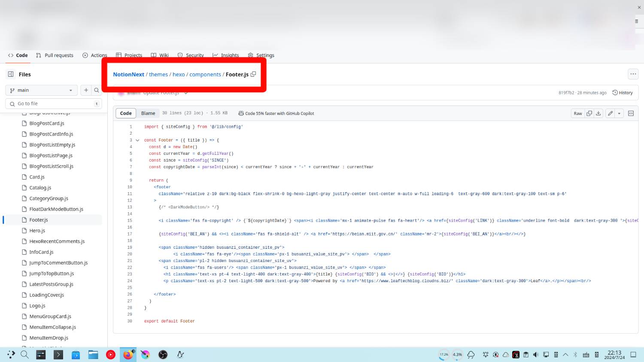Image resolution: width=644 pixels, height=362 pixels.
Task: View commit 819f7b2
Action: pyautogui.click(x=566, y=93)
